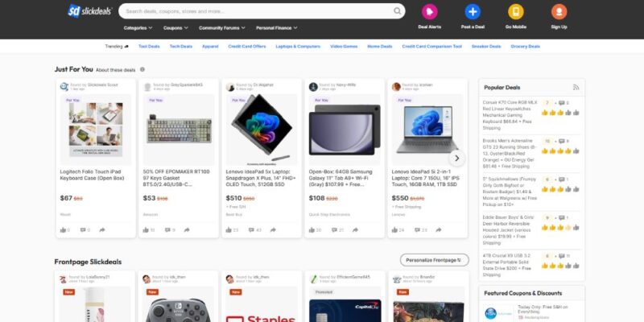Image resolution: width=644 pixels, height=322 pixels.
Task: Click Personalize Frontpage button
Action: [x=434, y=260]
